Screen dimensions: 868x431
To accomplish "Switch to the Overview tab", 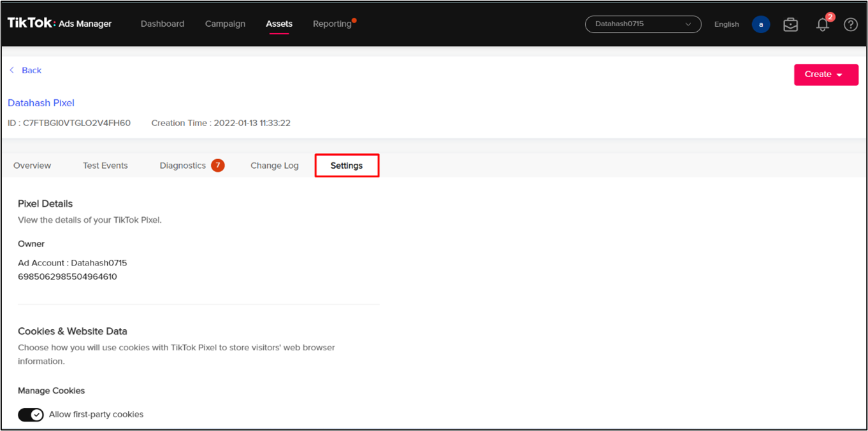I will tap(32, 166).
